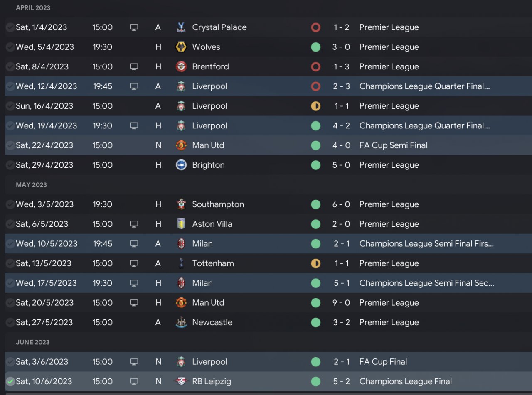
Task: Select the FA Cup Semi Final row
Action: (268, 145)
